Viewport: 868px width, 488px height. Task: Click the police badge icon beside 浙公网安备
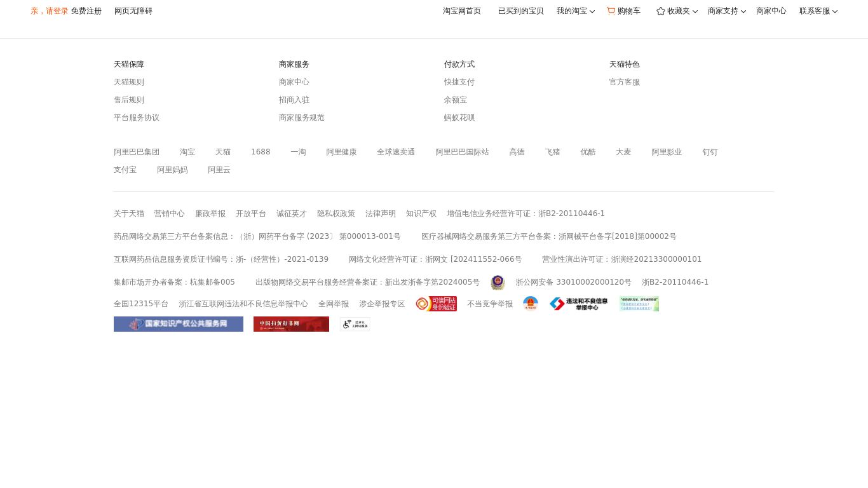498,282
